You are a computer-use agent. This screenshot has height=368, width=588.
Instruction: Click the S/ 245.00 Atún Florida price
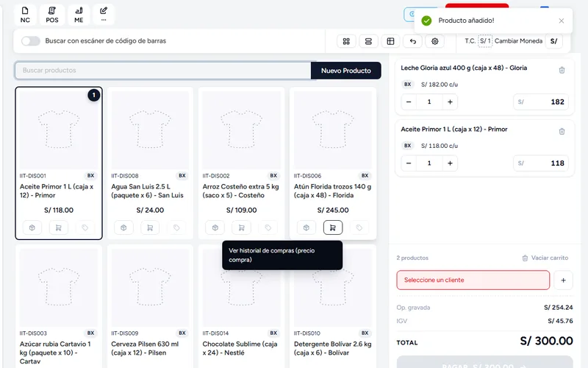pos(333,210)
